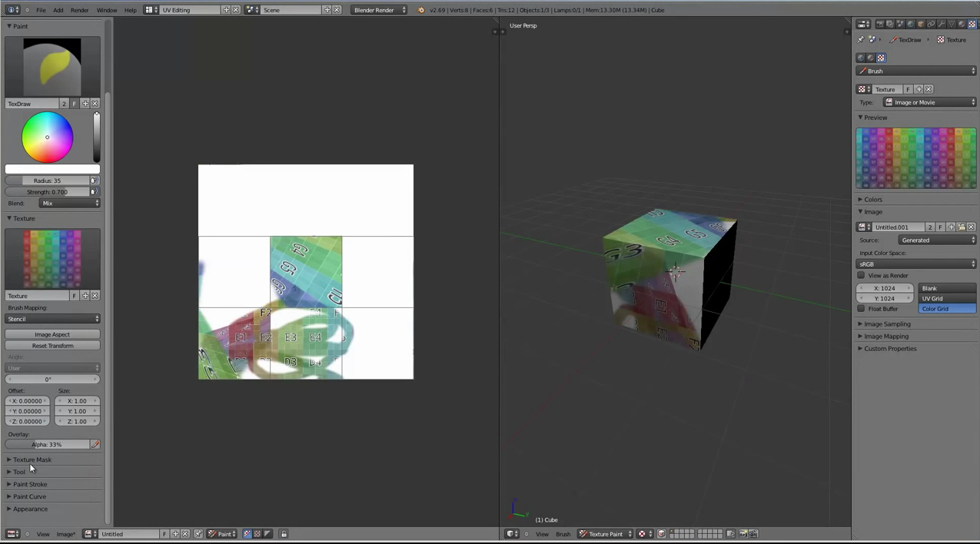This screenshot has height=544, width=980.
Task: Open the Render properties tab
Action: point(880,24)
